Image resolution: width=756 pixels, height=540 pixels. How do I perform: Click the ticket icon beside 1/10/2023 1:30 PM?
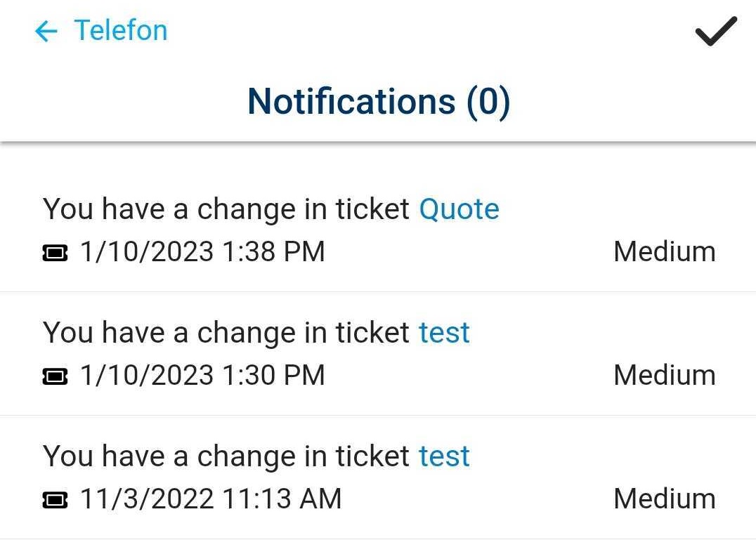[x=57, y=374]
